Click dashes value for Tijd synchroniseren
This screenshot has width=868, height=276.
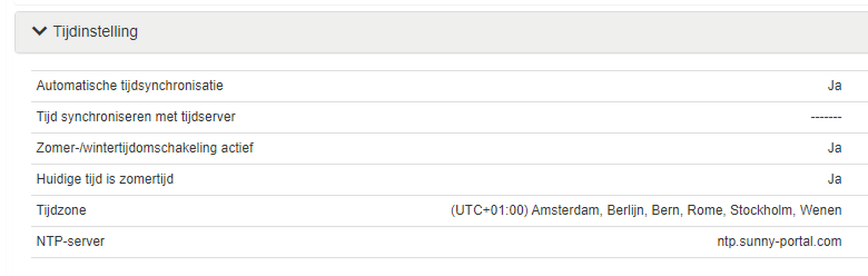(x=826, y=117)
